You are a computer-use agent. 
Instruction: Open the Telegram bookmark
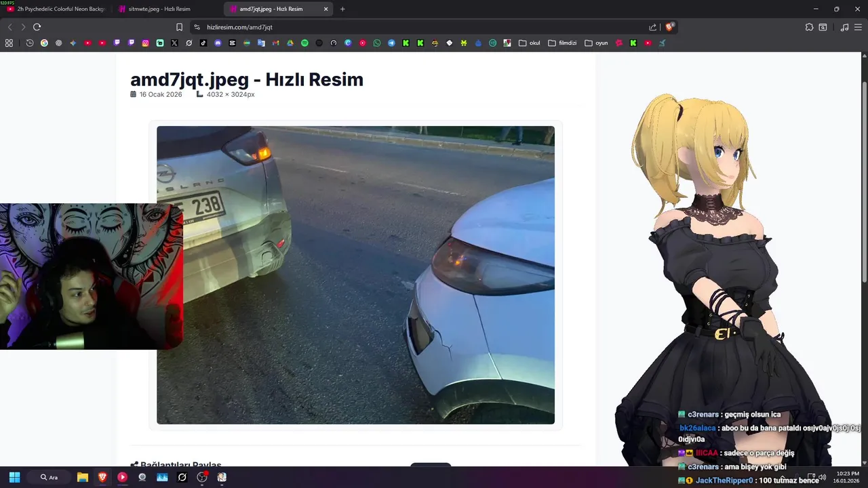pos(391,43)
